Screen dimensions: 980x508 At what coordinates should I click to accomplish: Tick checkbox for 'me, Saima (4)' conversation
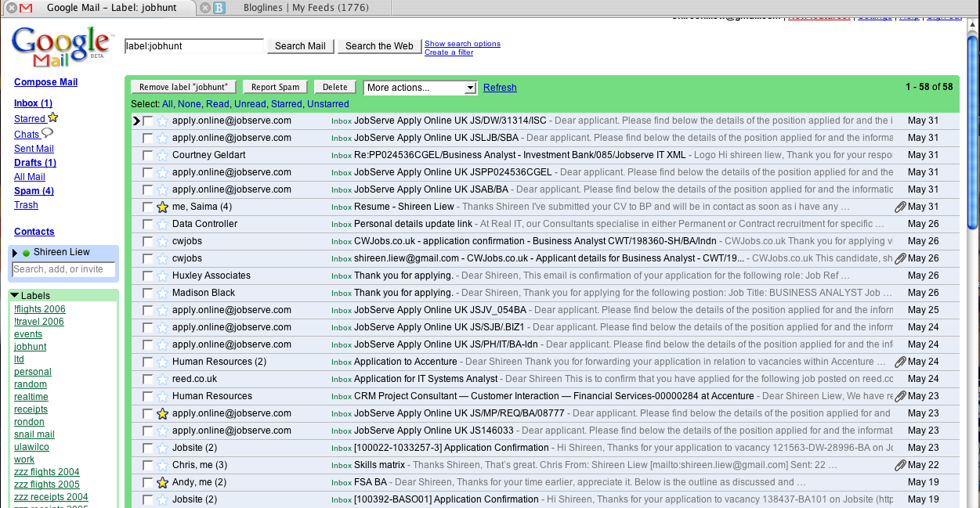[x=147, y=207]
